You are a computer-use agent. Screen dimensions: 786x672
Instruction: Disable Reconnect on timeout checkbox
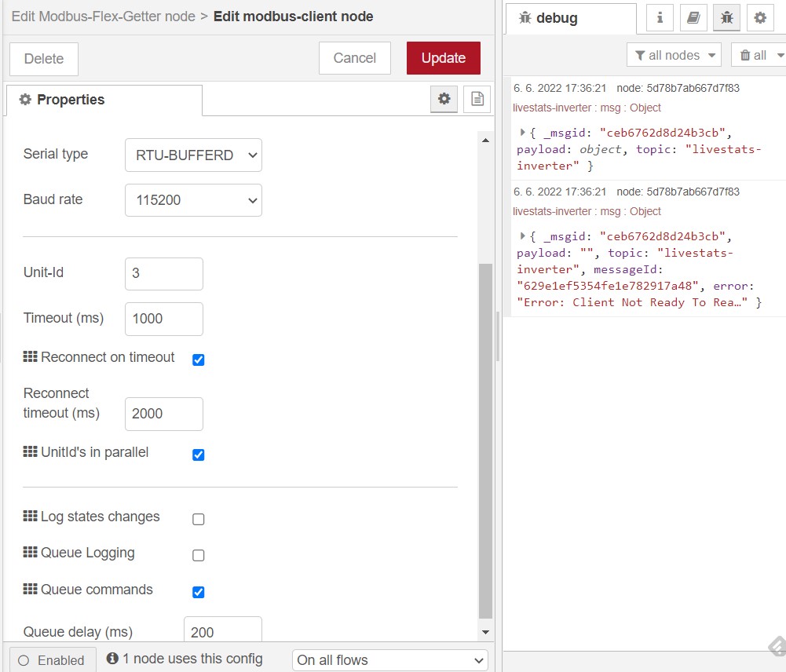point(199,360)
